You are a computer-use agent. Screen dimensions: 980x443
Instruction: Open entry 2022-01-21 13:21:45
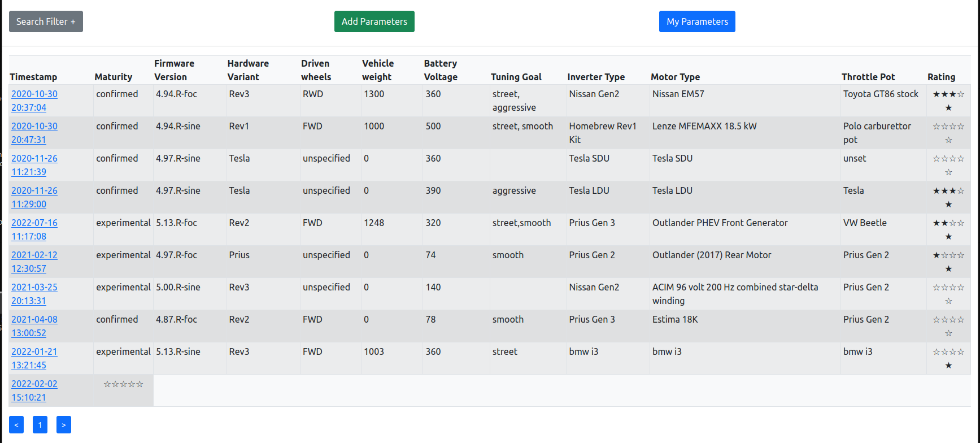[x=34, y=358]
